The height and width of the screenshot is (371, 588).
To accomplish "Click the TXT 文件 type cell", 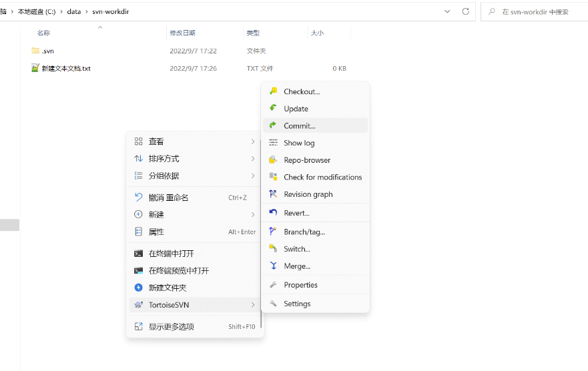I will (260, 69).
